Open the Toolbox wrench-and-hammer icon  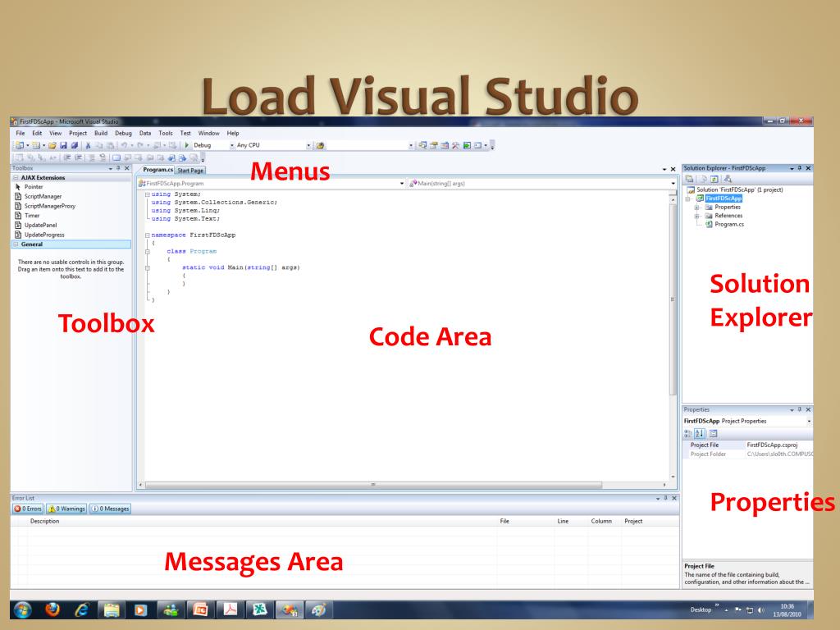[x=455, y=145]
